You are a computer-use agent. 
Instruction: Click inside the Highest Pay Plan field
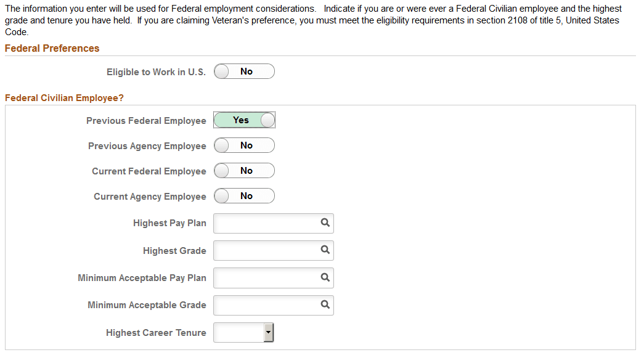click(265, 223)
